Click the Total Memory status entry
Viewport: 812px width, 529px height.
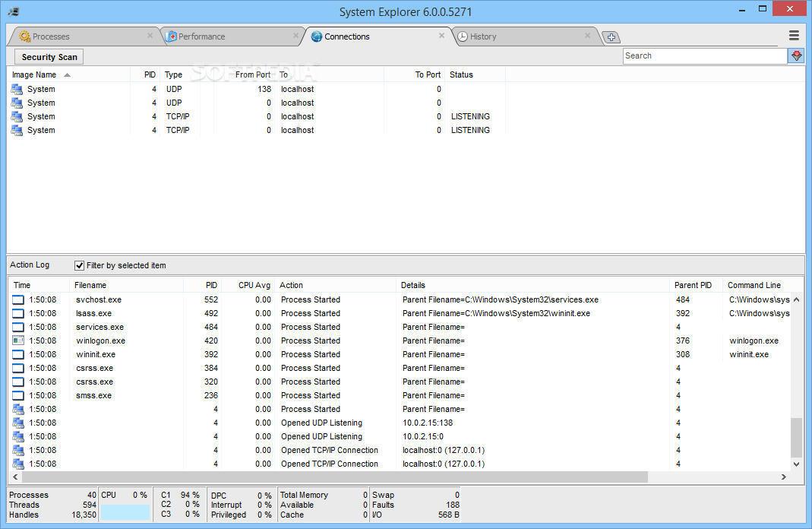pos(324,496)
